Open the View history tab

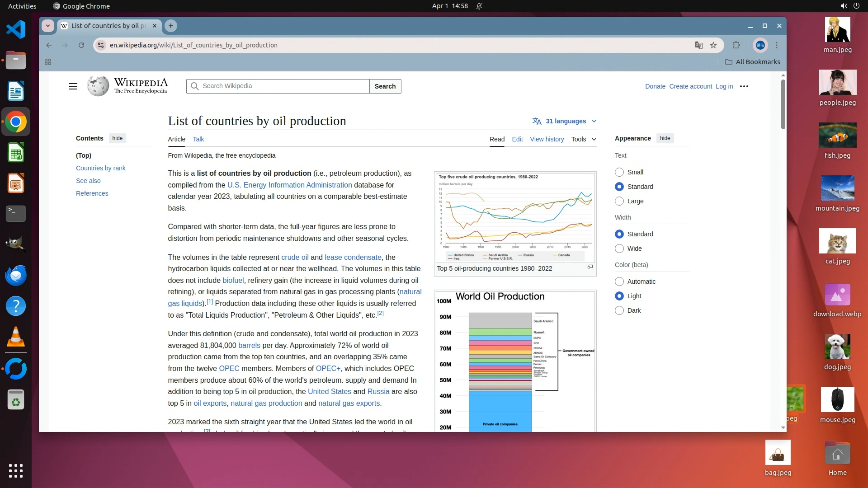click(x=547, y=139)
